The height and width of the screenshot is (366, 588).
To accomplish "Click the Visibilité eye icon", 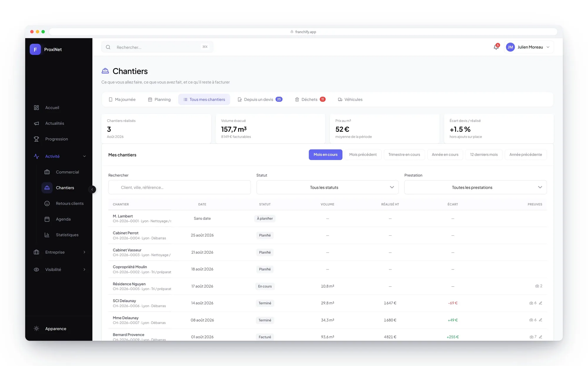I will click(x=36, y=269).
